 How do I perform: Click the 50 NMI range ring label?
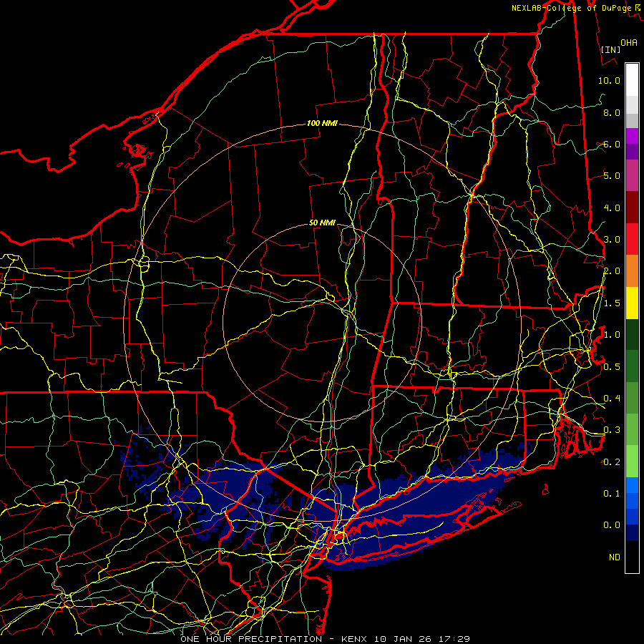coord(322,223)
